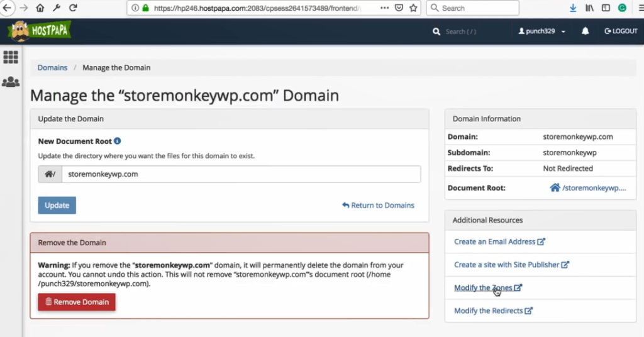Show the New Document Root info icon
The width and height of the screenshot is (644, 337).
(x=118, y=141)
